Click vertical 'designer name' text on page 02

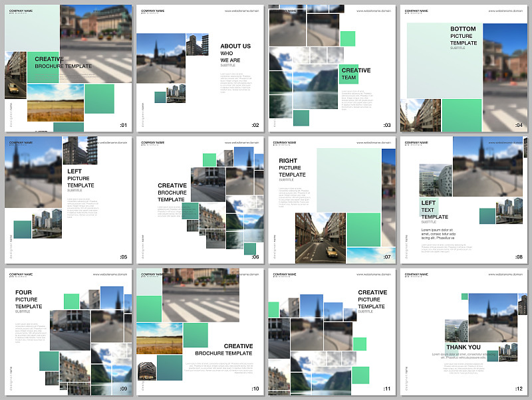tap(142, 115)
